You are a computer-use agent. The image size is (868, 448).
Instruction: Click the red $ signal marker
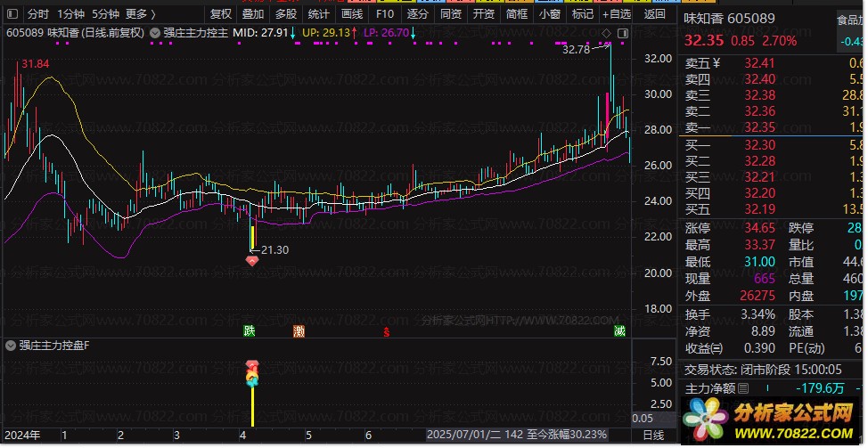tap(387, 332)
